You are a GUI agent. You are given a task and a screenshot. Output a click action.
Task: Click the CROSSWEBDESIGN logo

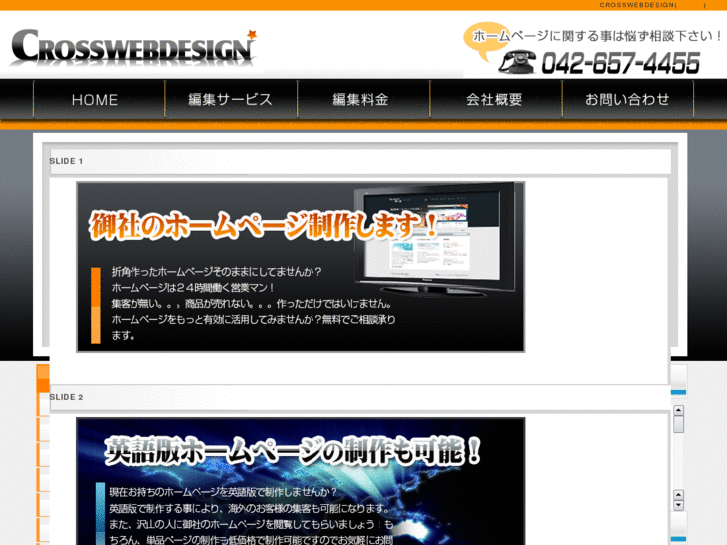pos(133,48)
